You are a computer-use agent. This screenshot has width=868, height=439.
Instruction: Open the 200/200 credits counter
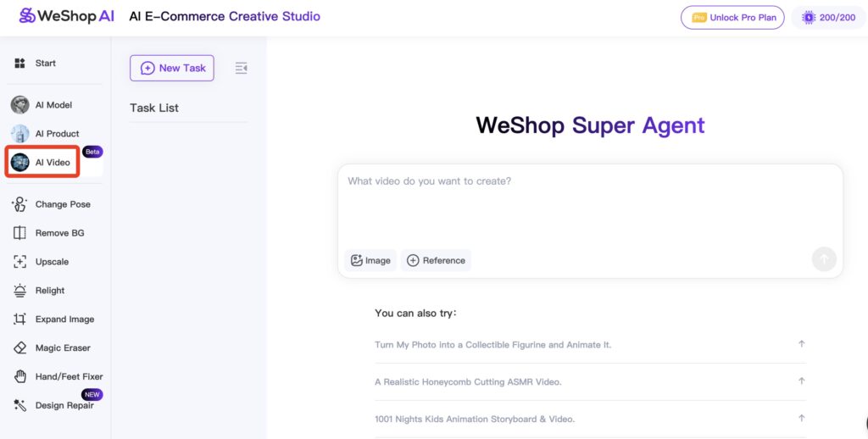pos(829,18)
